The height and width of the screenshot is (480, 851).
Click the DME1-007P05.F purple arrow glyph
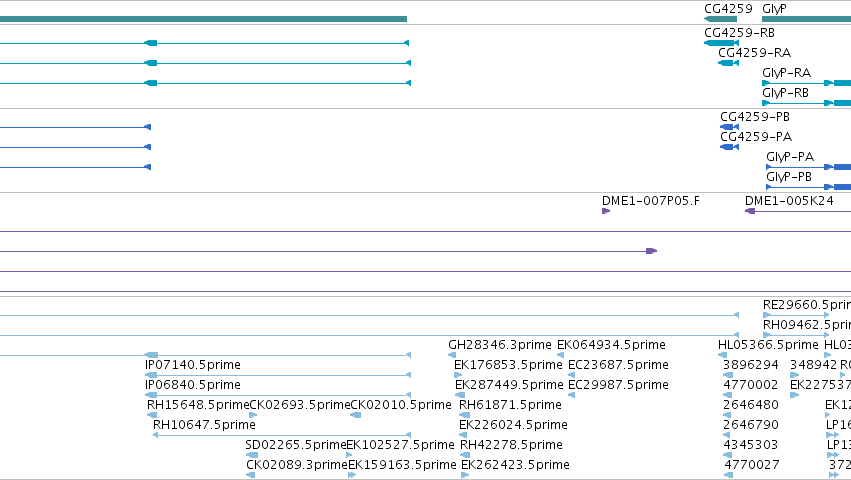(x=606, y=211)
